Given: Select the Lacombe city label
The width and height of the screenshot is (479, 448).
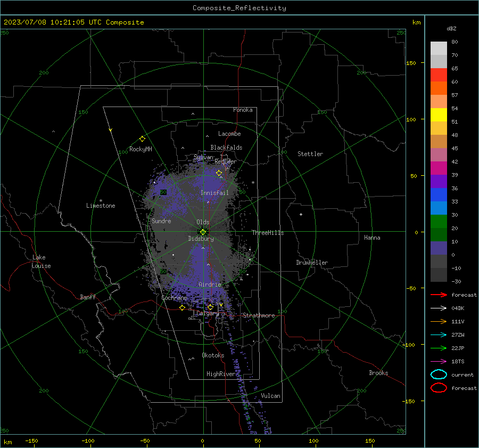Looking at the screenshot, I should click(229, 134).
